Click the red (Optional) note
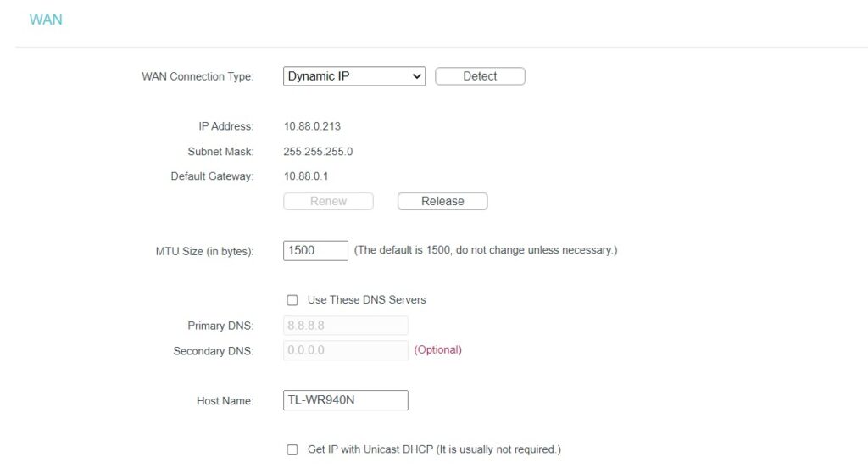This screenshot has height=474, width=868. [437, 350]
